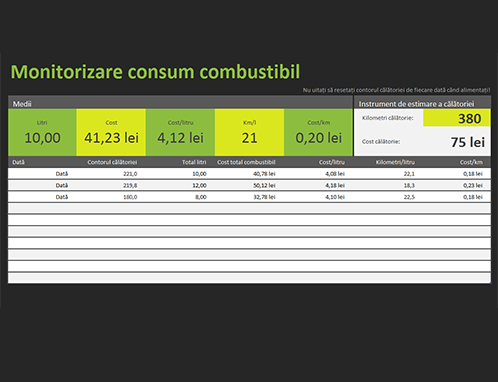Select the cell with value 50,12 lei
The image size is (498, 382).
tap(249, 185)
